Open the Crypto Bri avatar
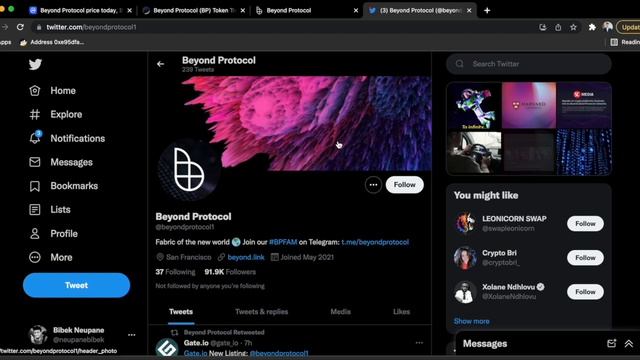This screenshot has width=640, height=360. tap(465, 258)
